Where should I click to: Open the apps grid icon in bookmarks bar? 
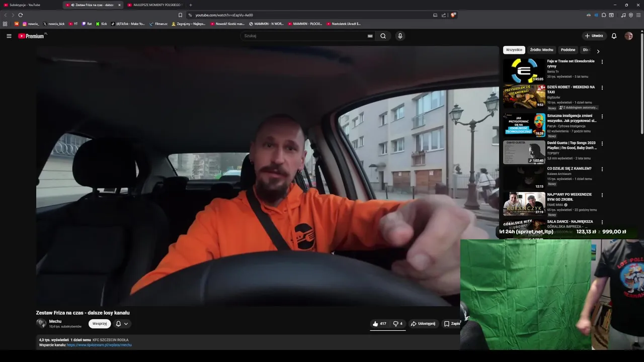(x=5, y=24)
